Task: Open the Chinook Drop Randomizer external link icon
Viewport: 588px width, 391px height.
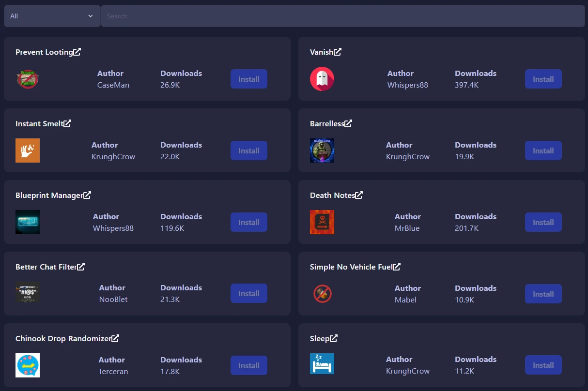Action: [x=115, y=338]
